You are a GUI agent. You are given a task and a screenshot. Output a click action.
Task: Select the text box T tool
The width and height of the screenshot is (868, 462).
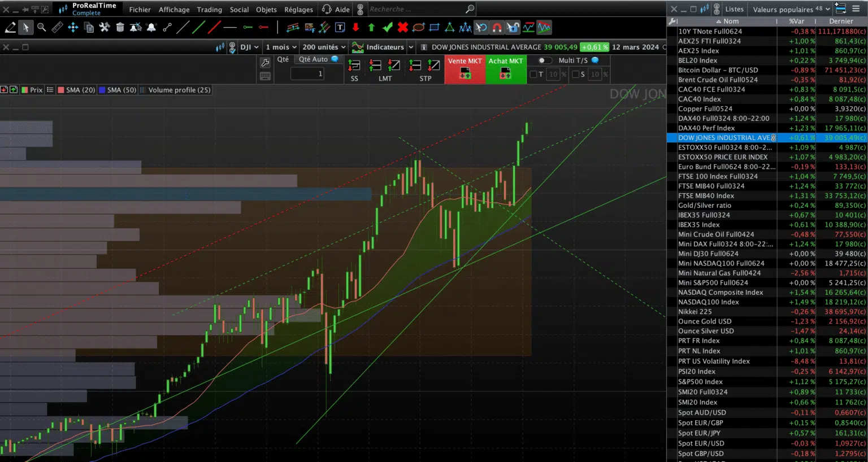pos(340,27)
